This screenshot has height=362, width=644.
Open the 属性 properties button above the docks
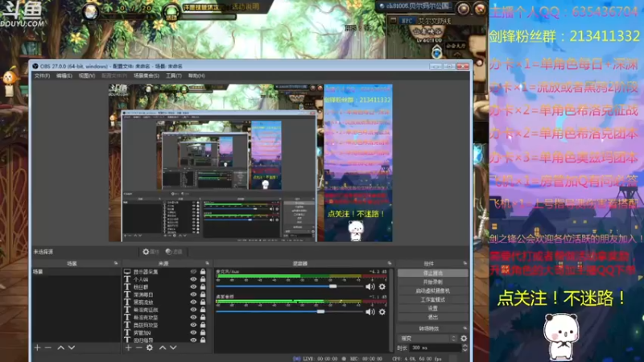151,252
